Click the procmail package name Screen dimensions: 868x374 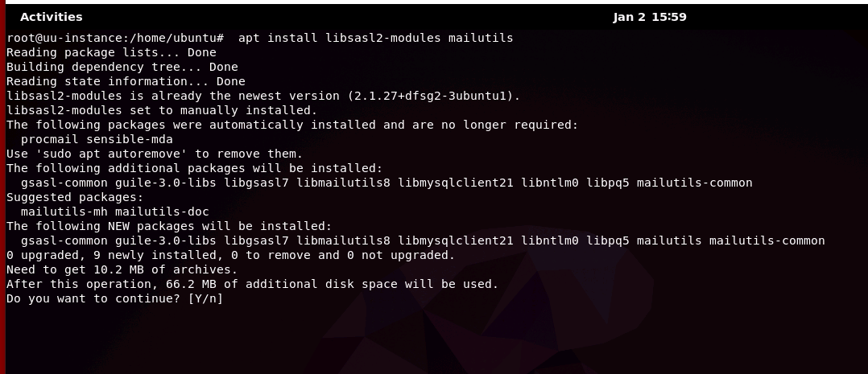pos(50,139)
